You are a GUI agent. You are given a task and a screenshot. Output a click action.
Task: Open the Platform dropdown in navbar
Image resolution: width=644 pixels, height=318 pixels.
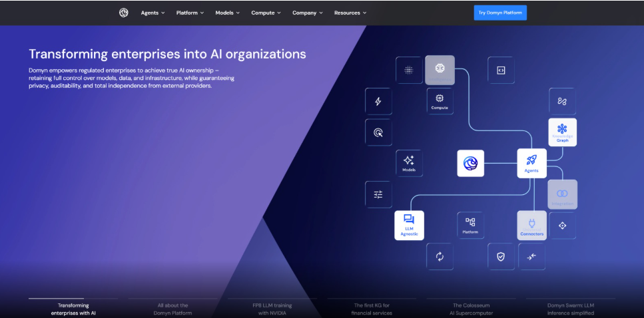pos(190,13)
